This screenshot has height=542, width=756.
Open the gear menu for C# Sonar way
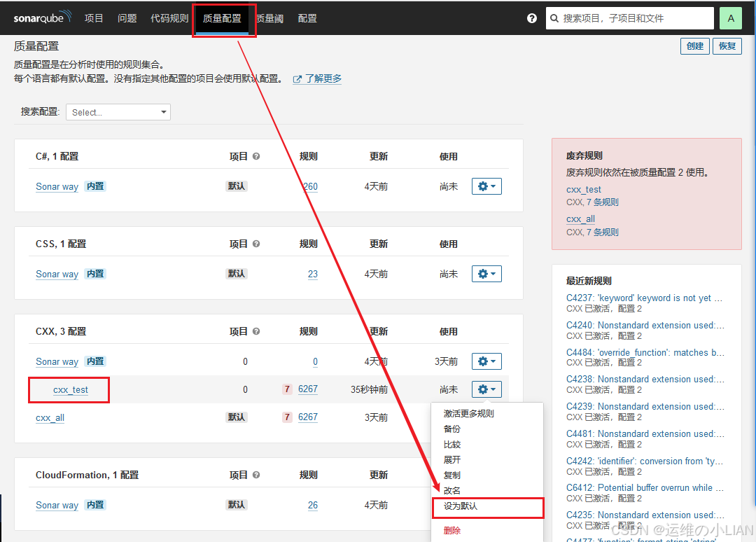click(x=486, y=186)
